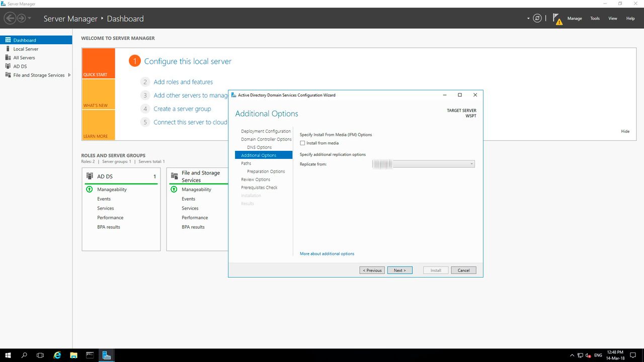Open More about additional options link
The height and width of the screenshot is (362, 644).
327,254
